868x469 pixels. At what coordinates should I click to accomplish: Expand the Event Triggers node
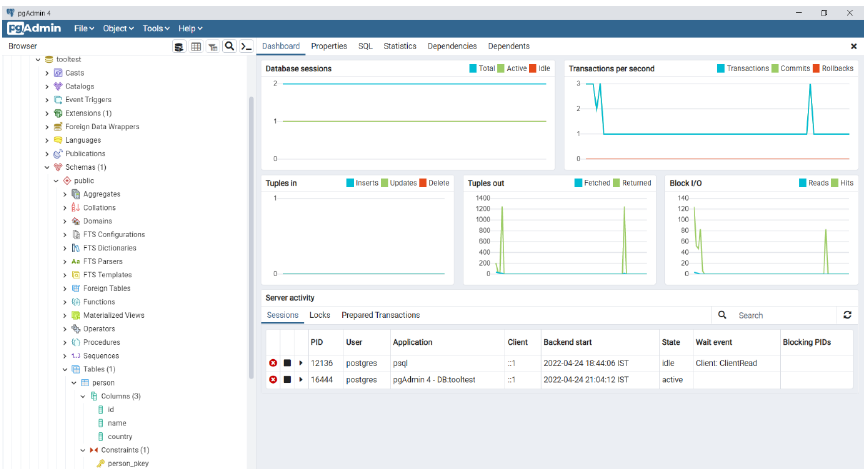pos(47,100)
